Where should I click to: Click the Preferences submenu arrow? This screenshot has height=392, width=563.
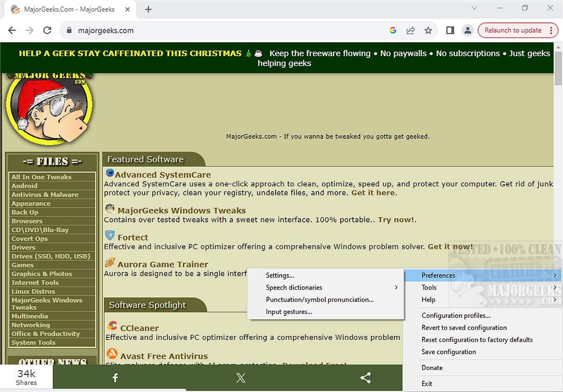pyautogui.click(x=555, y=275)
